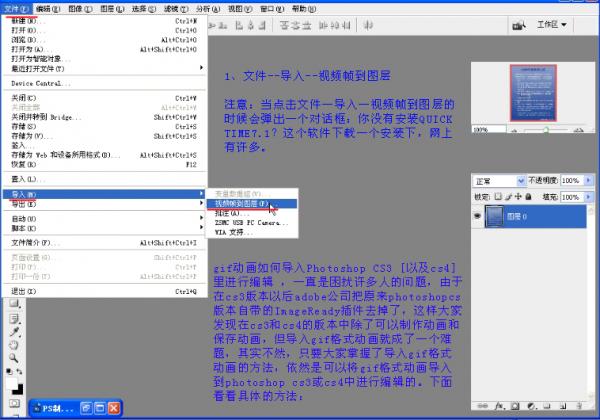This screenshot has height=420, width=600.
Task: Open the fx layer style icon
Action: [x=499, y=406]
